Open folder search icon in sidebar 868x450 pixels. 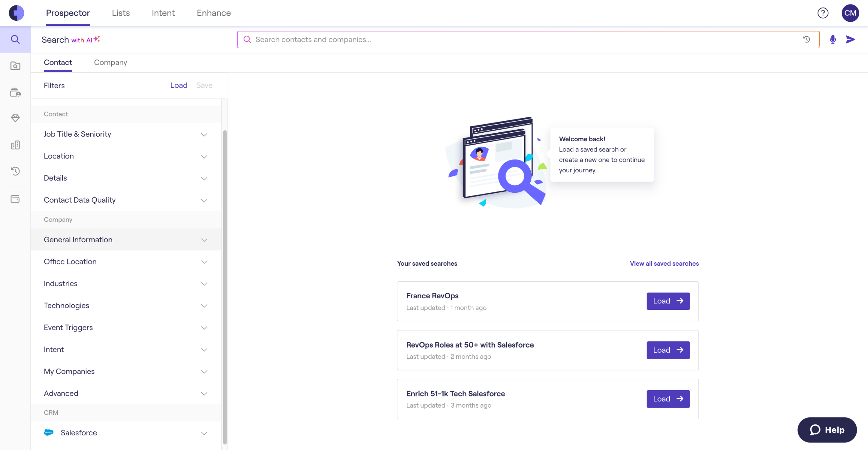point(15,66)
